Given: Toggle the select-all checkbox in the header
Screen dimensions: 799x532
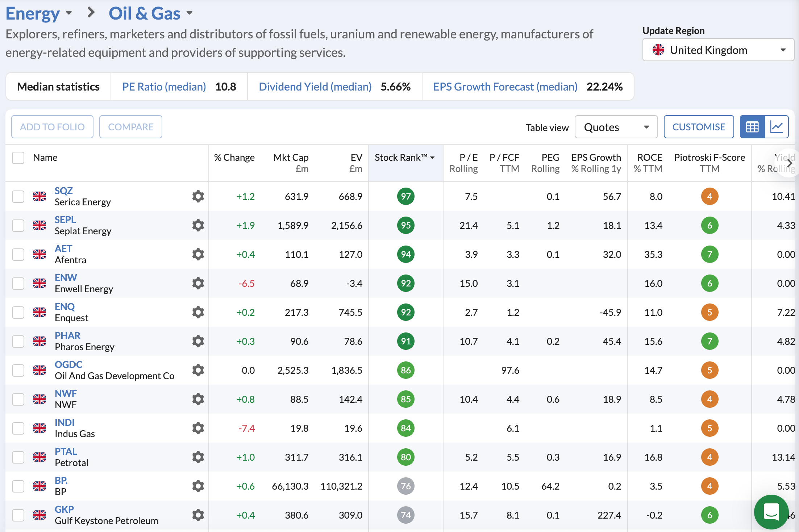Looking at the screenshot, I should [x=18, y=158].
